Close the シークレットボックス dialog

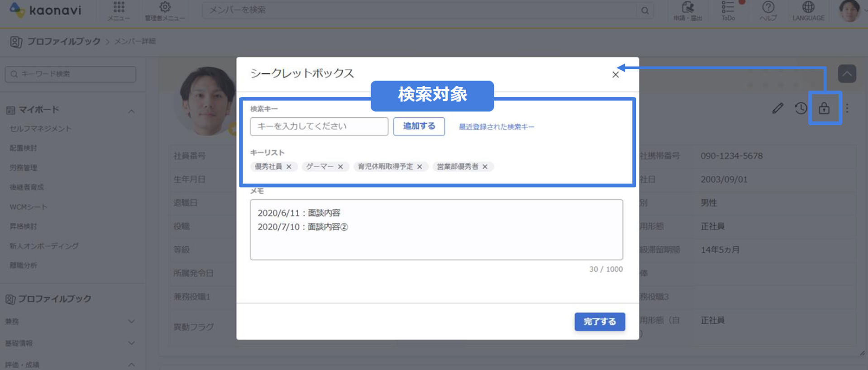(x=615, y=75)
